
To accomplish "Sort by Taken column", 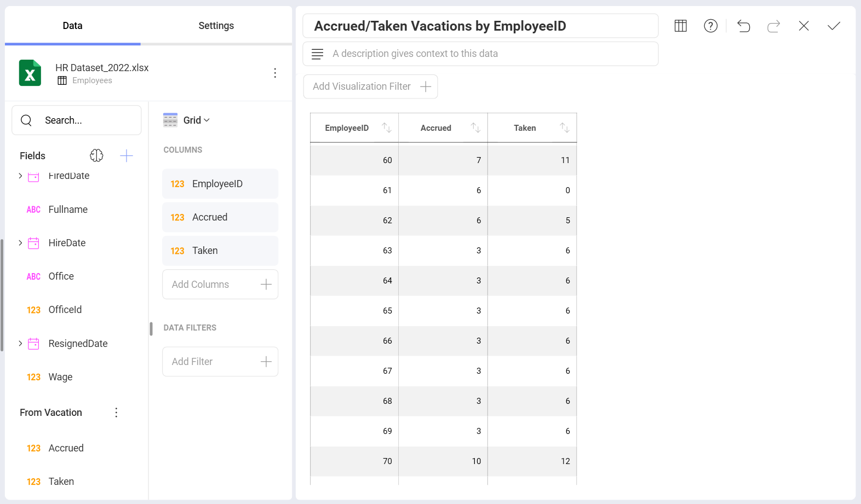I will (565, 128).
